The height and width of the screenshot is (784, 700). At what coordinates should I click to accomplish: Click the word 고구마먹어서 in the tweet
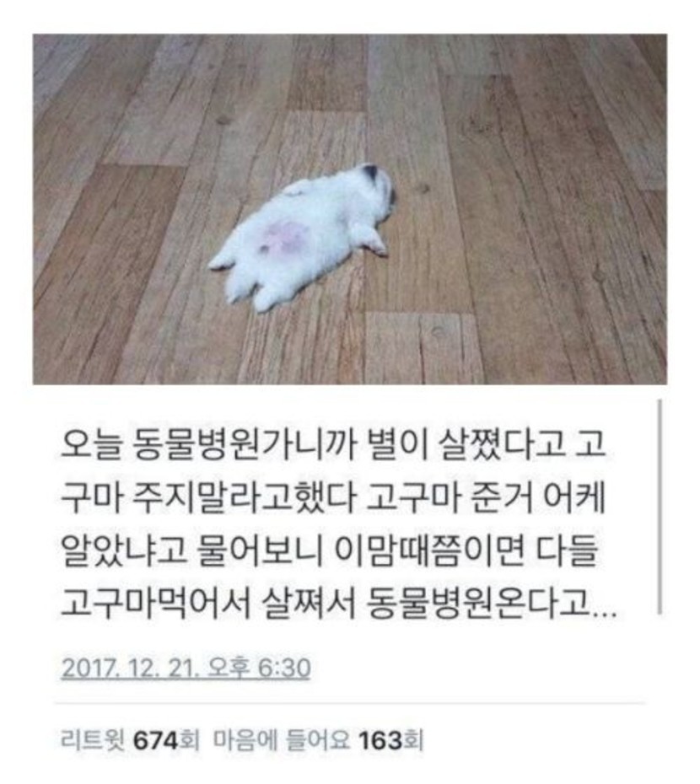tap(155, 604)
